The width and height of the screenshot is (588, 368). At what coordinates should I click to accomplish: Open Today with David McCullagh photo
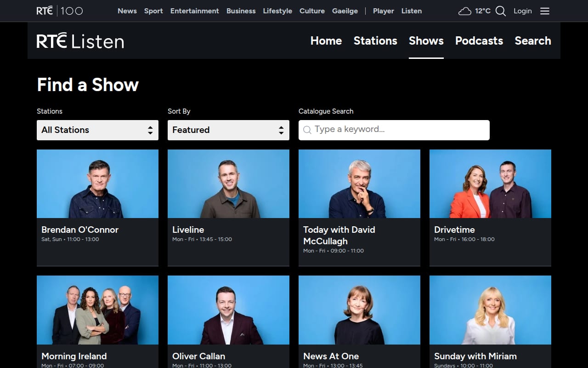tap(359, 184)
